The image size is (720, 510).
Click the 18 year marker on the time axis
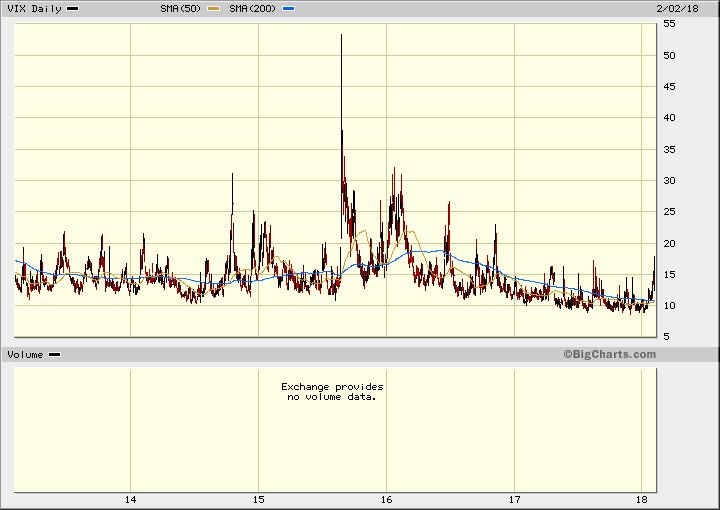point(643,499)
